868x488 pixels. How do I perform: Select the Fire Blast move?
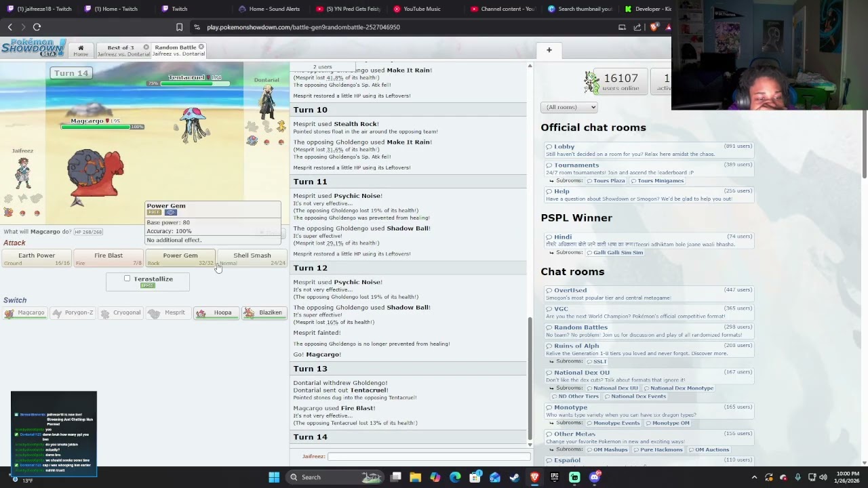pos(108,258)
